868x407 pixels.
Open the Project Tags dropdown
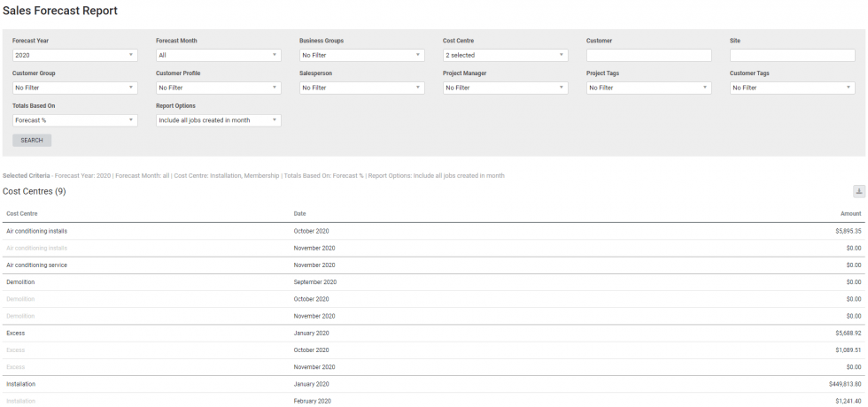(x=649, y=88)
